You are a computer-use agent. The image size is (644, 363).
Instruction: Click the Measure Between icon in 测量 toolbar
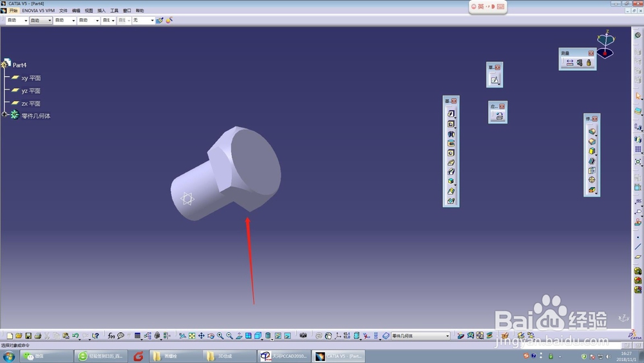click(x=570, y=63)
